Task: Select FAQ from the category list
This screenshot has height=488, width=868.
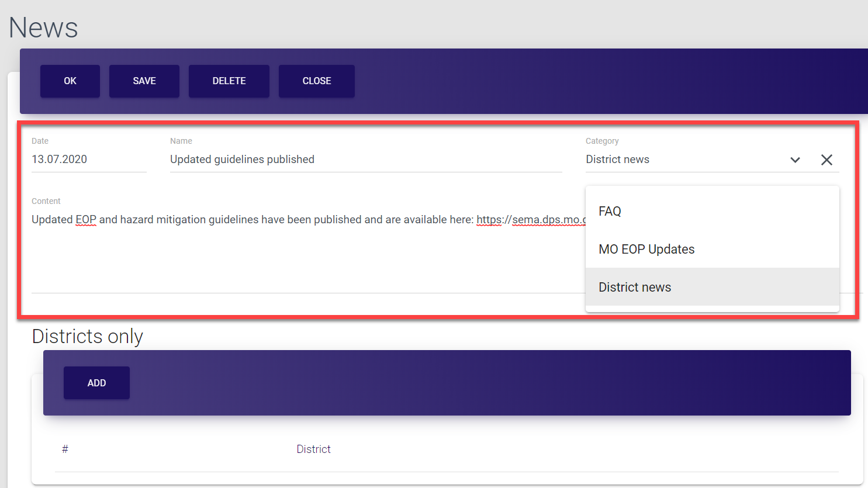Action: pyautogui.click(x=610, y=212)
